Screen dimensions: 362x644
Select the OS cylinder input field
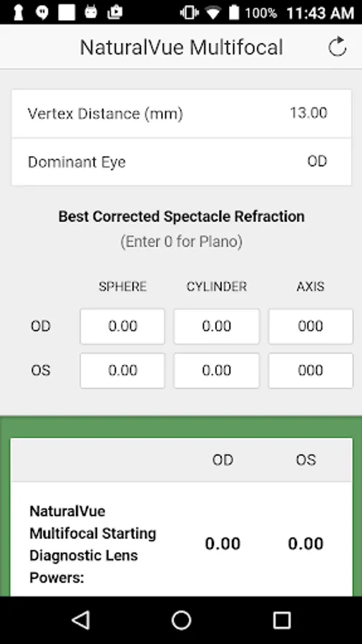(x=216, y=371)
